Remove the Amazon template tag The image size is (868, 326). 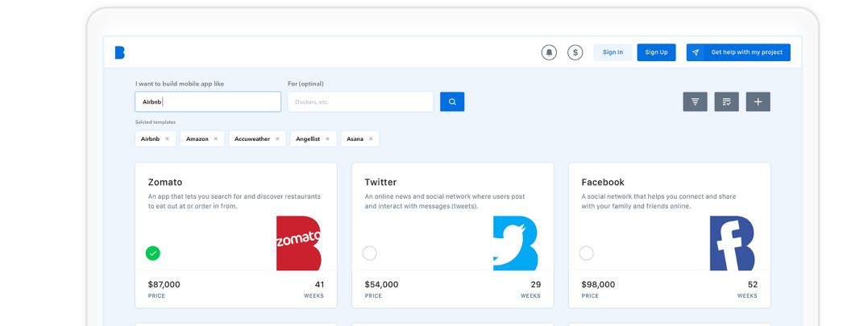click(216, 138)
